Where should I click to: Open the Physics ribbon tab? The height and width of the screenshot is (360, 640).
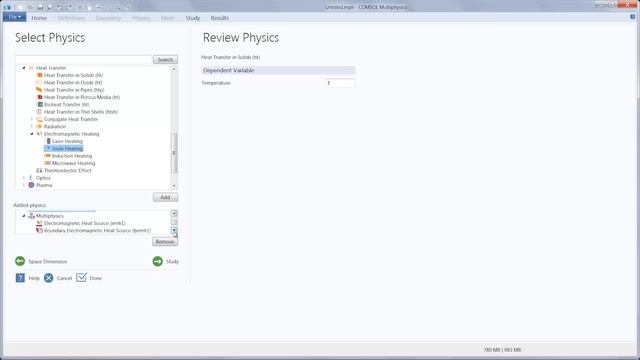click(x=141, y=18)
